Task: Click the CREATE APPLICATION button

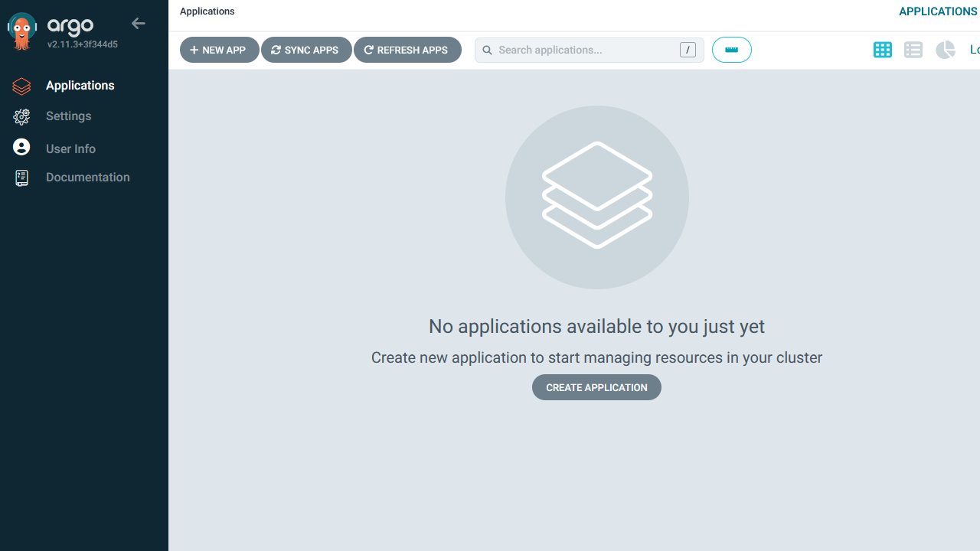Action: (596, 387)
